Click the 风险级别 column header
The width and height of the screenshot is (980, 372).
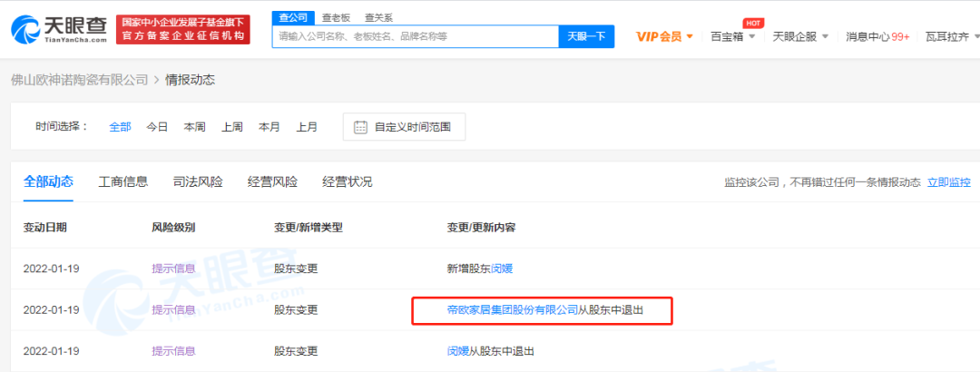173,227
